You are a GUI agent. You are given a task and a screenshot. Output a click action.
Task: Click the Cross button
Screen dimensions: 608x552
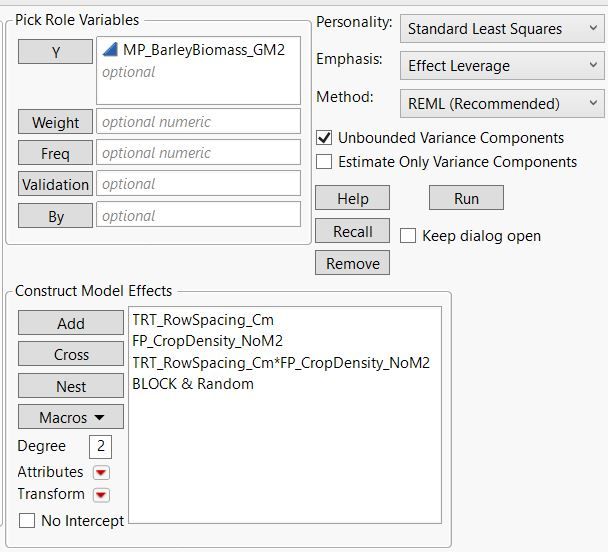click(71, 355)
